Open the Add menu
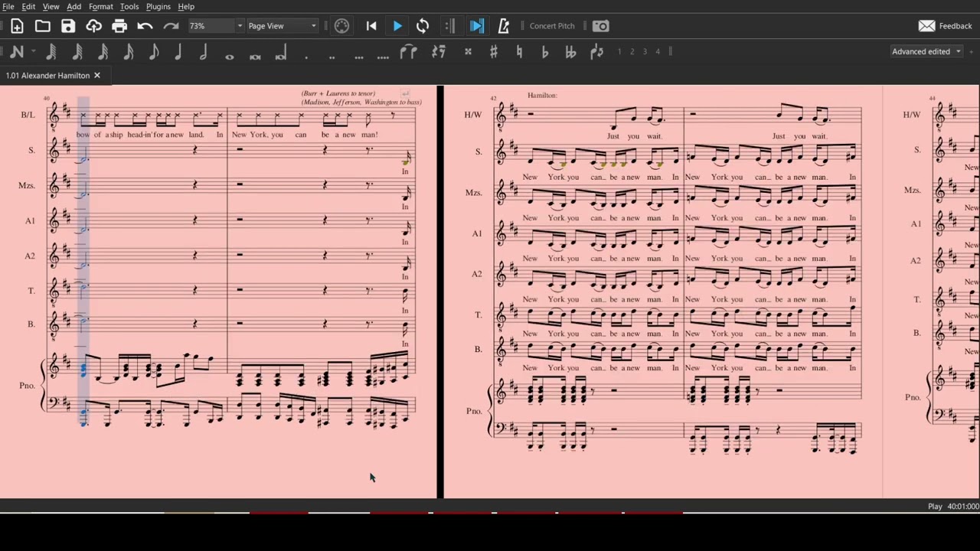The height and width of the screenshot is (551, 980). [x=73, y=7]
